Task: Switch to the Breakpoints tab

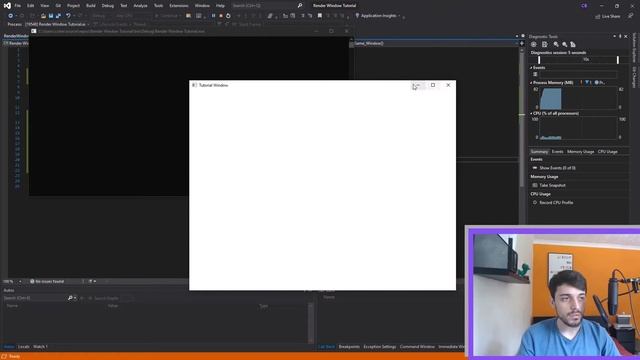Action: pos(349,347)
